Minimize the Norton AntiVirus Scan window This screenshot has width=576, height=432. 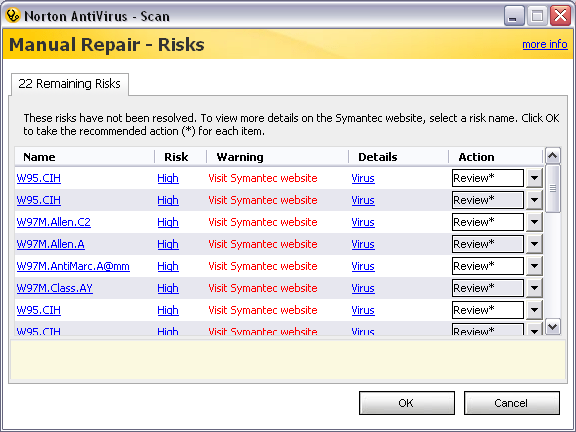coord(514,16)
